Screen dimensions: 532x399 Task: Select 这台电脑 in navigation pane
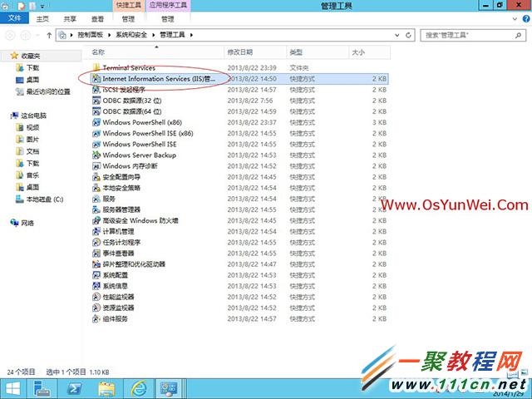(34, 116)
